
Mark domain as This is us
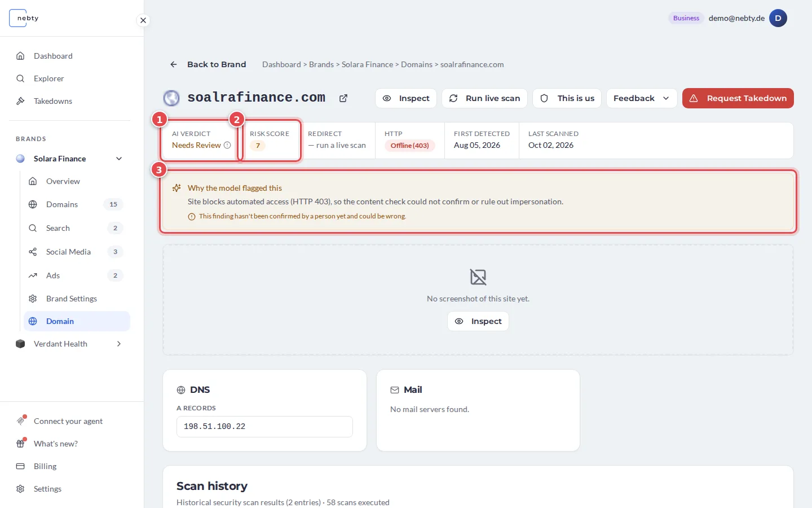[567, 98]
